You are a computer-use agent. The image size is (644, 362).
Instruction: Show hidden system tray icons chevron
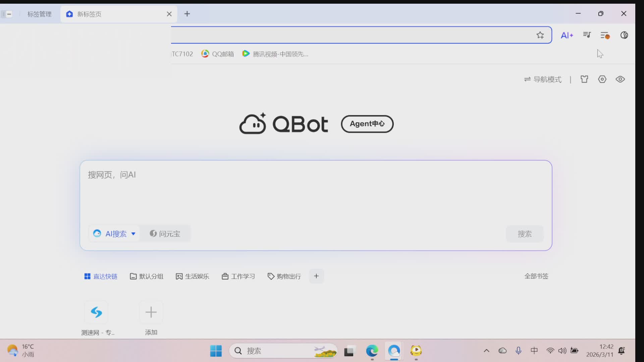[486, 351]
